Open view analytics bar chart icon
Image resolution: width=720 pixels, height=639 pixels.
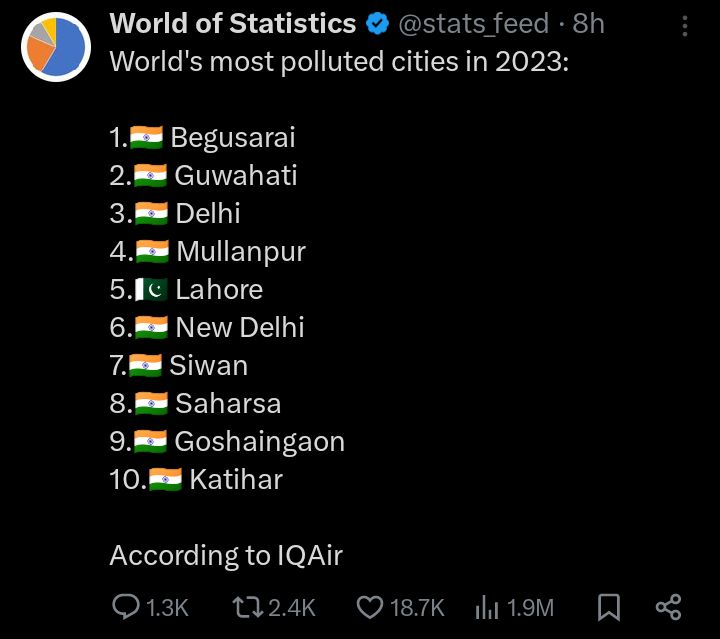pos(487,607)
